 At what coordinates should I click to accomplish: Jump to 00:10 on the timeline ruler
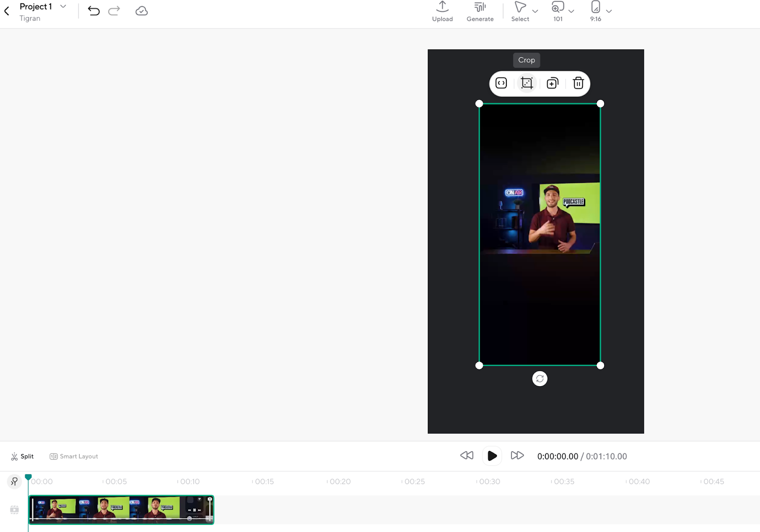click(190, 482)
